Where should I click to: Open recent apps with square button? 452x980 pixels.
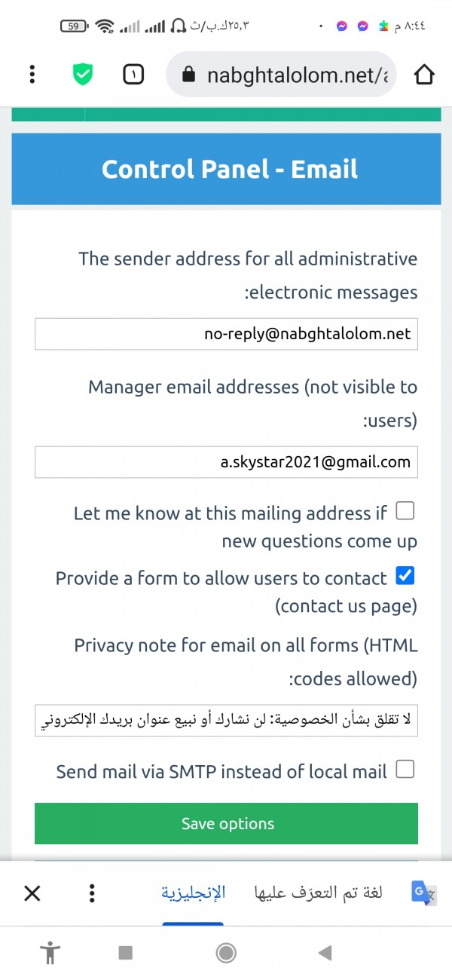click(126, 953)
